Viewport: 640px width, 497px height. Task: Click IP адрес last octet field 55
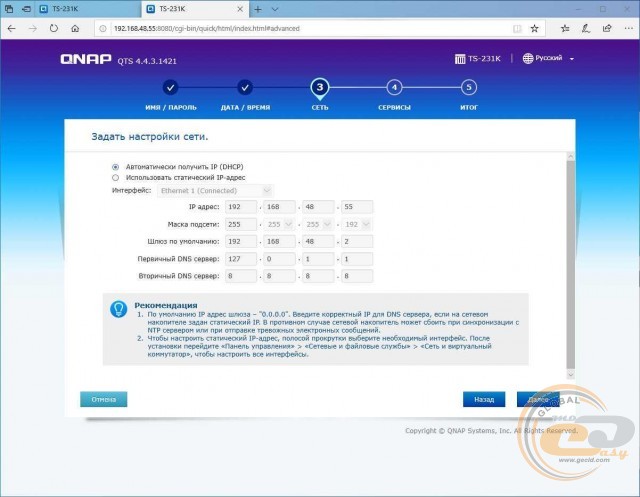click(x=357, y=207)
